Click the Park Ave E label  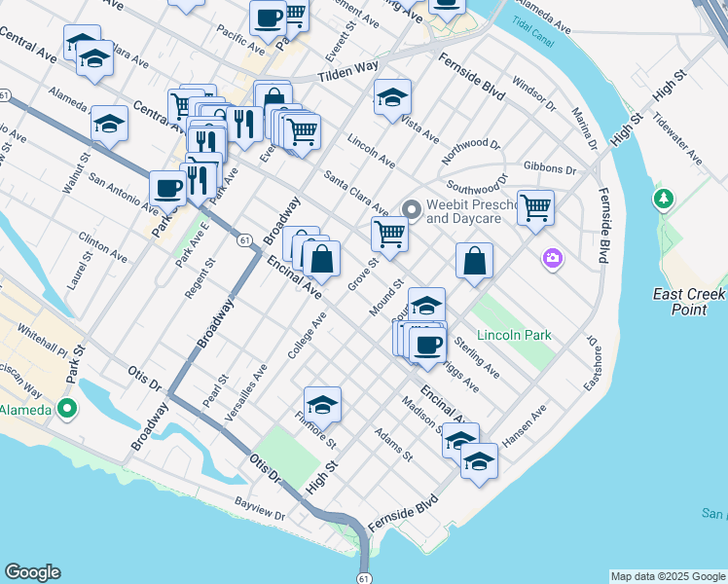pyautogui.click(x=193, y=245)
